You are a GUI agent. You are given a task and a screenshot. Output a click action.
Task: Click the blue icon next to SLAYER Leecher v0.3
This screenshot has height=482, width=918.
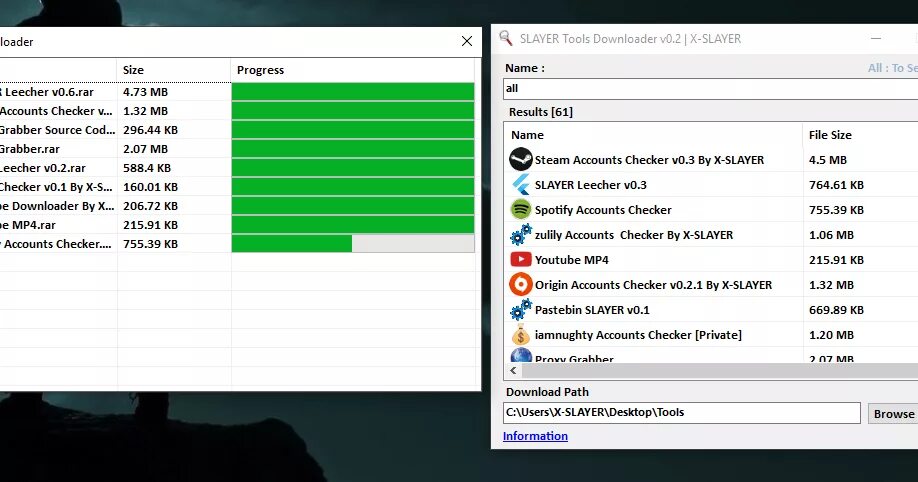coord(520,184)
